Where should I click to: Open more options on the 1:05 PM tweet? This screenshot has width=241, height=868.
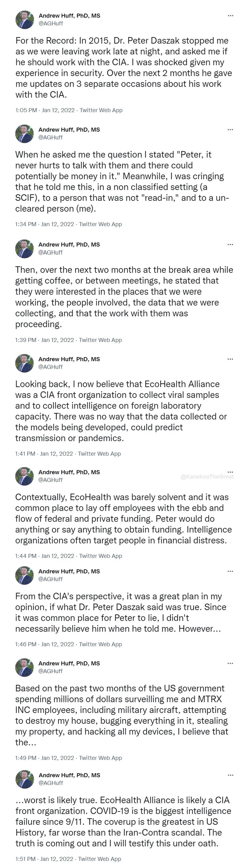click(230, 15)
